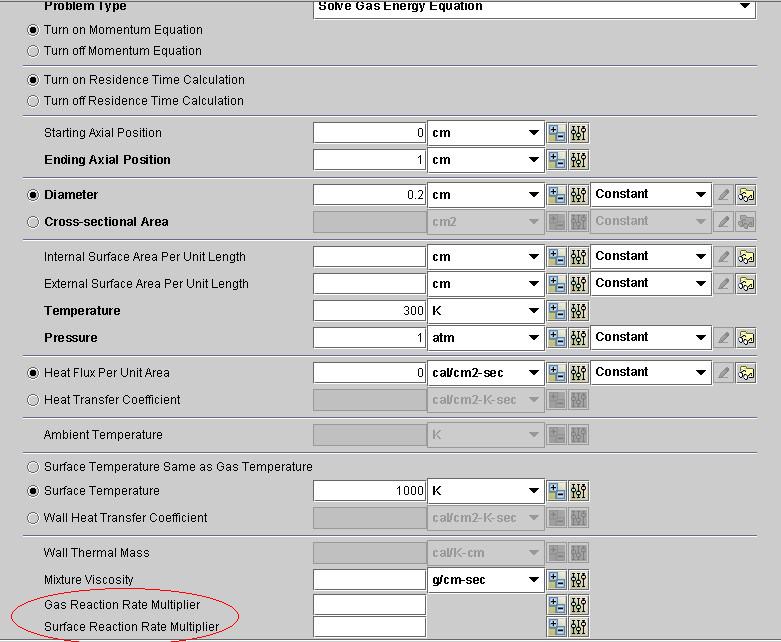Click parameter study icon for Surface Temperature
The height and width of the screenshot is (642, 781).
tap(579, 491)
